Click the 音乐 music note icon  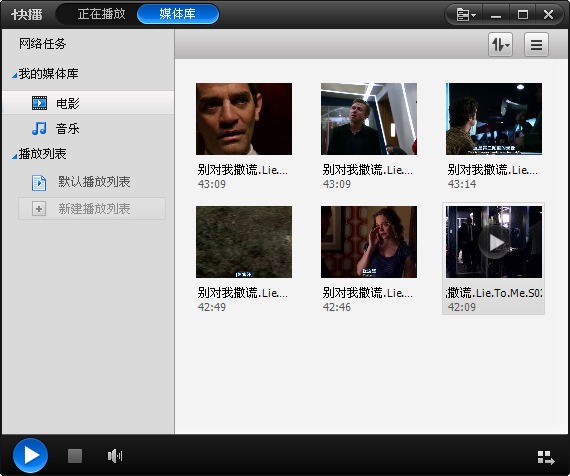click(39, 128)
